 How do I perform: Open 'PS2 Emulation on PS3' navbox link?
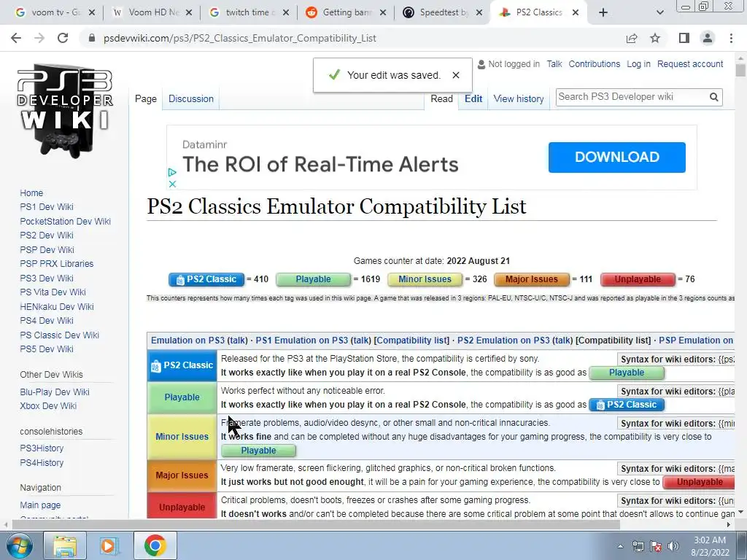(503, 341)
